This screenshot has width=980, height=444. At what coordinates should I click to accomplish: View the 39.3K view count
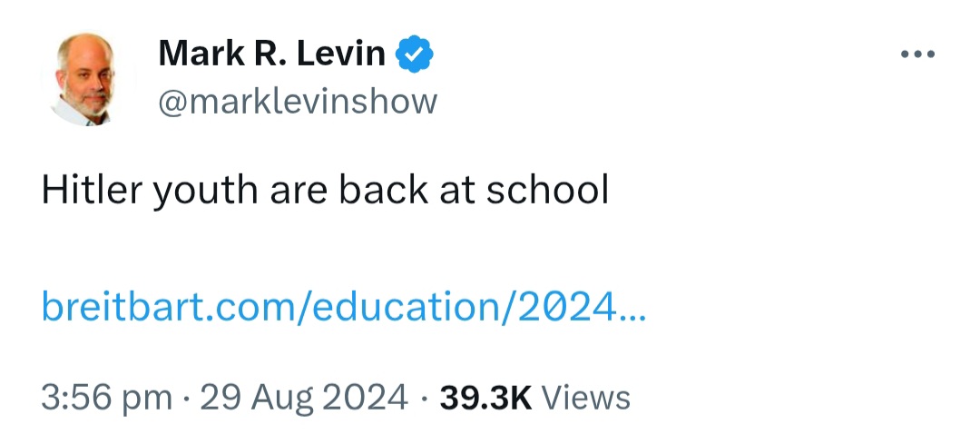tap(485, 398)
